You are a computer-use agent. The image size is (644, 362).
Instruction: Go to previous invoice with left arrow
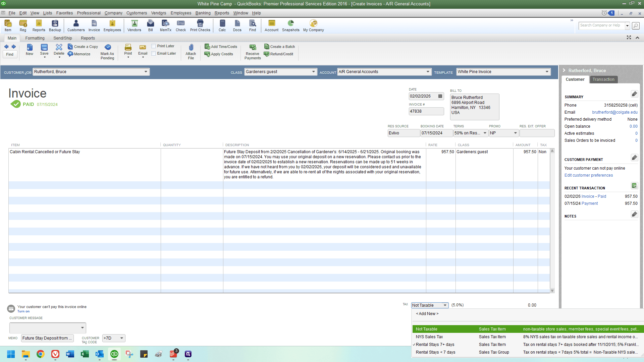6,47
